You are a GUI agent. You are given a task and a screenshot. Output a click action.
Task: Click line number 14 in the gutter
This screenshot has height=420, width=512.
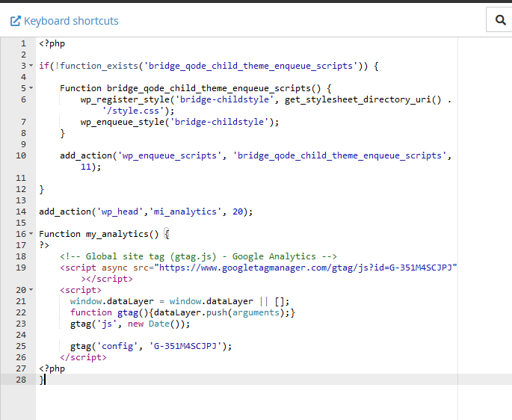click(x=21, y=211)
